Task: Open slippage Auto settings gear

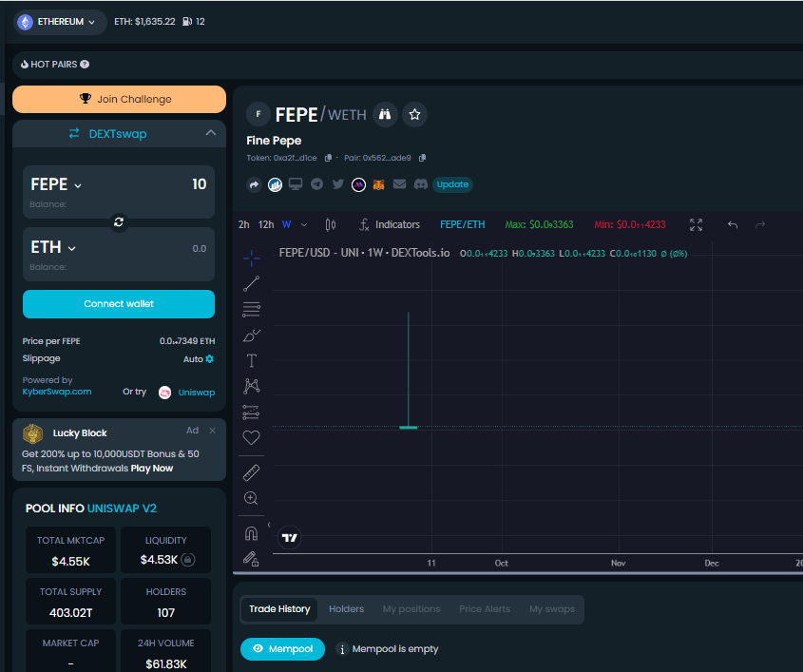Action: pos(209,359)
